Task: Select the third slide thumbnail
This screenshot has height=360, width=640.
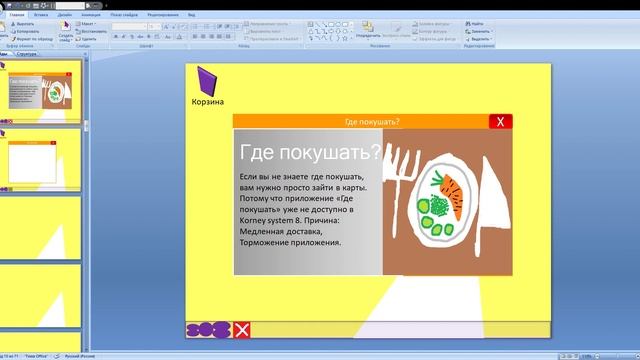Action: (x=40, y=228)
